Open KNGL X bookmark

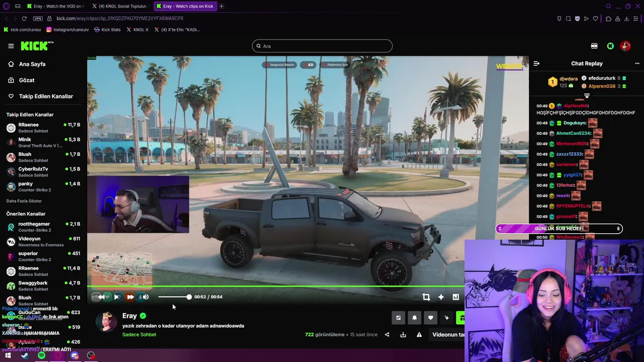pyautogui.click(x=137, y=30)
